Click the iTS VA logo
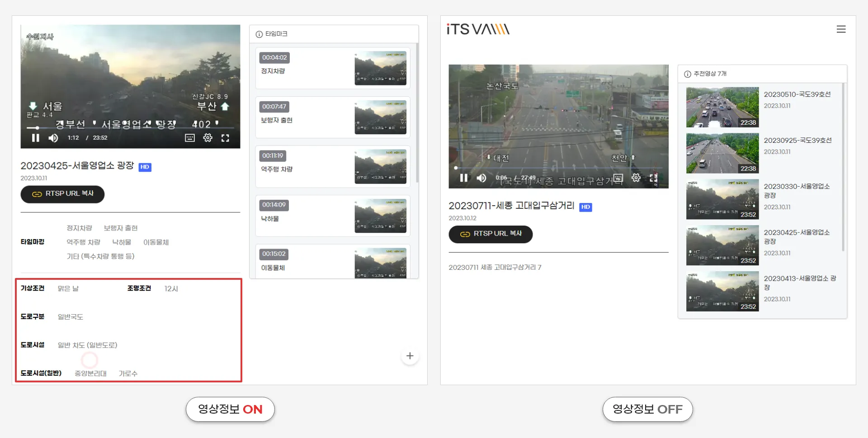Image resolution: width=868 pixels, height=438 pixels. tap(478, 29)
